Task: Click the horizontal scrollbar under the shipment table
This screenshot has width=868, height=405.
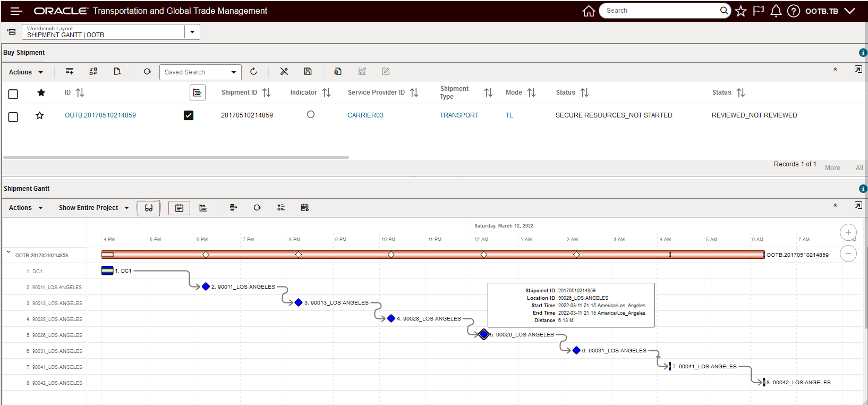Action: 176,157
